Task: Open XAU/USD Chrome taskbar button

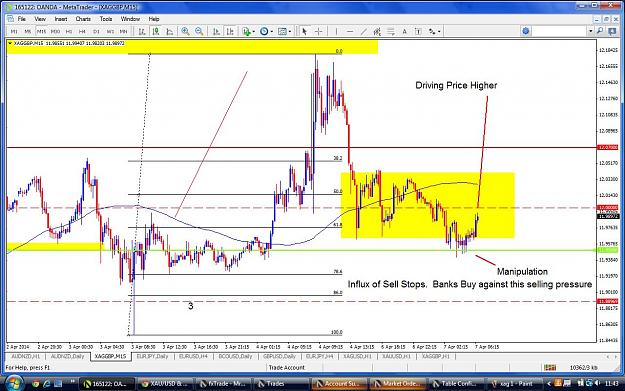Action: (x=165, y=384)
